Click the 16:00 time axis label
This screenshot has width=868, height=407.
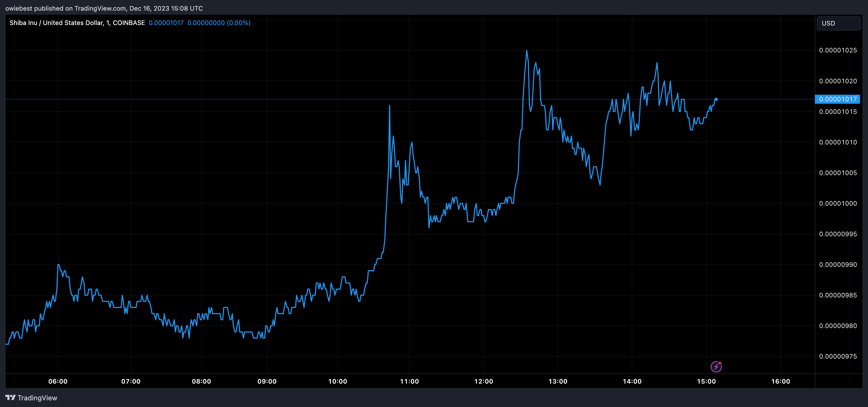coord(780,381)
